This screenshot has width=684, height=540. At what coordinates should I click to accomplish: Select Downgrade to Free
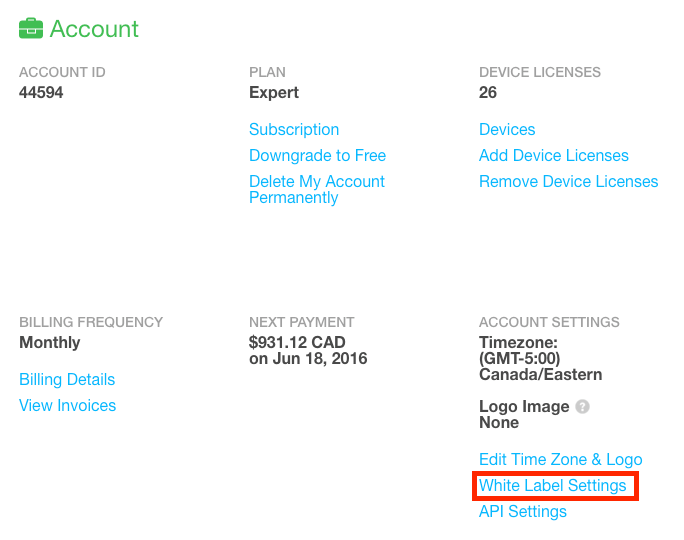point(318,155)
